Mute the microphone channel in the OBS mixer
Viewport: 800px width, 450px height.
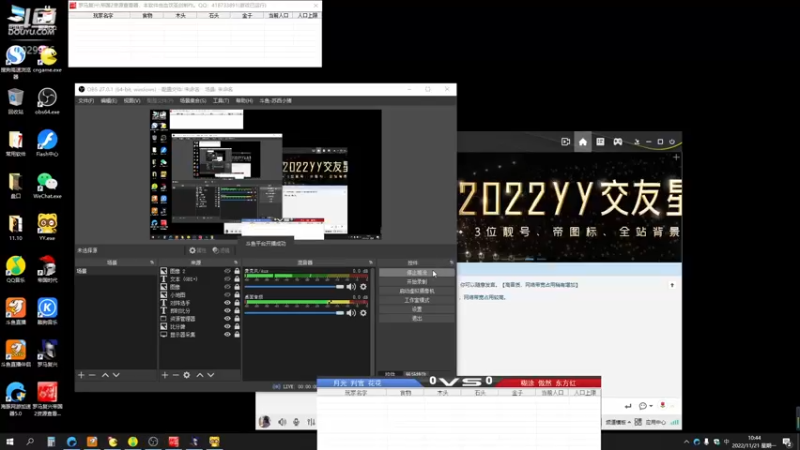(x=351, y=287)
